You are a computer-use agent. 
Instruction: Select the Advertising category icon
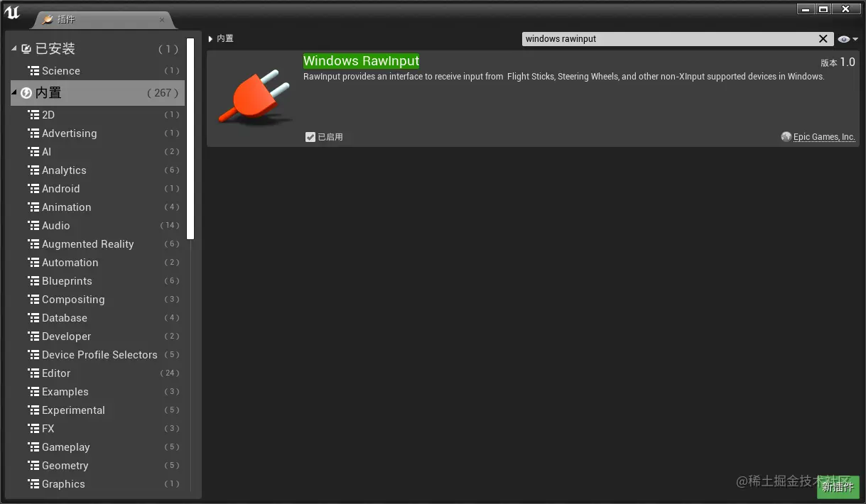click(33, 133)
